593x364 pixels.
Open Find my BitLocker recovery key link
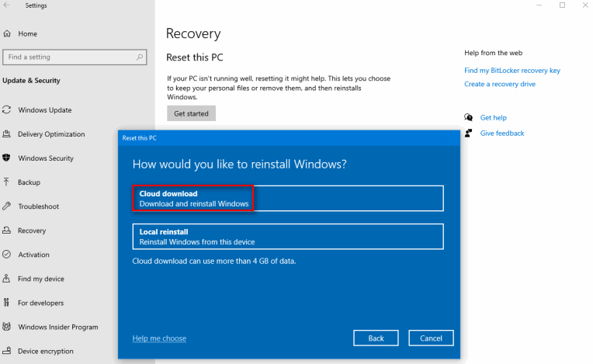click(512, 71)
